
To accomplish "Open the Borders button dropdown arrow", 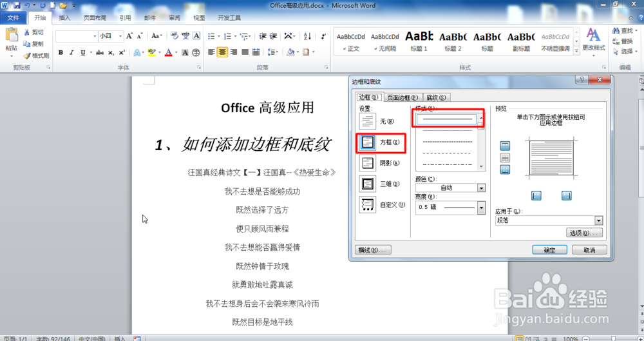I will click(314, 52).
